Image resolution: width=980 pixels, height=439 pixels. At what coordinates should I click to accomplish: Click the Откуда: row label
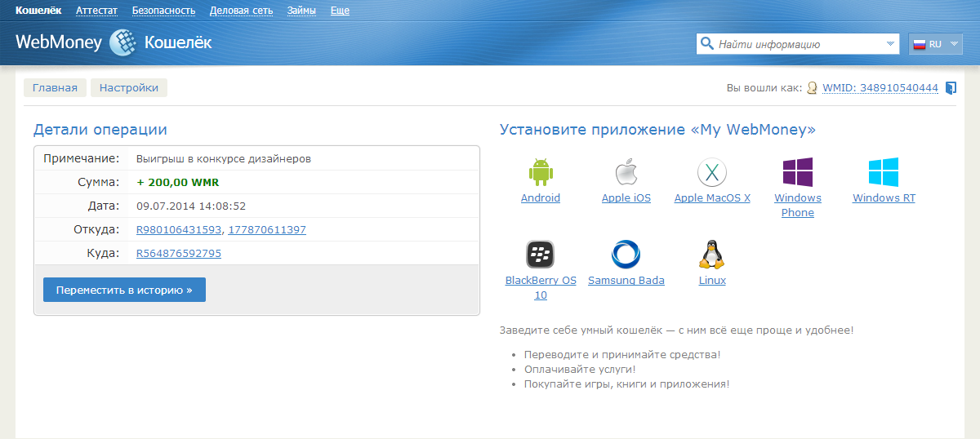click(96, 230)
